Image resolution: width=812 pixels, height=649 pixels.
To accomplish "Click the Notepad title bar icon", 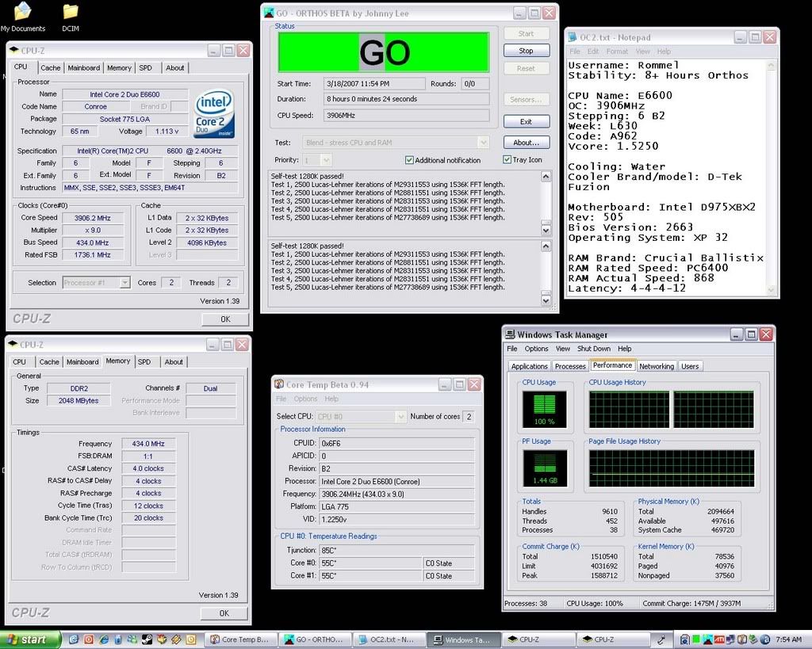I will click(573, 37).
